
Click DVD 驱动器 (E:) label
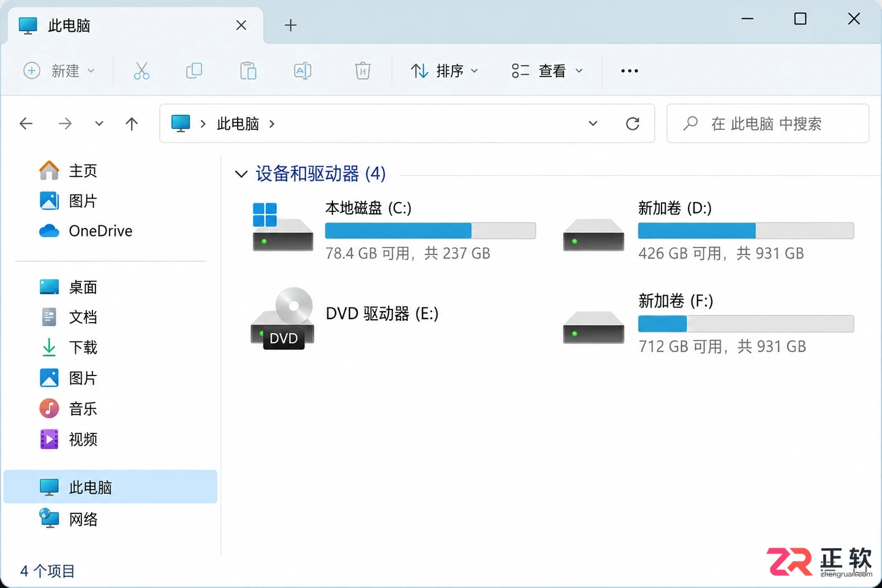(x=382, y=314)
